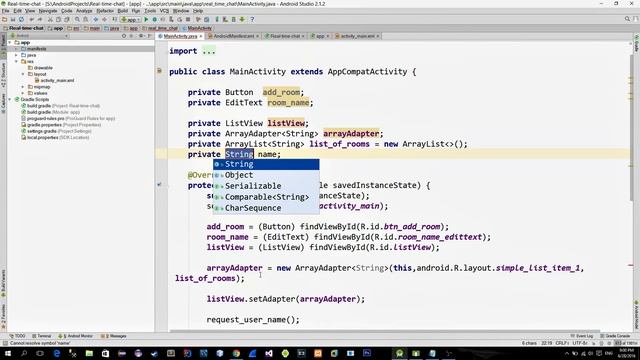This screenshot has width=640, height=360.
Task: Open Chrome from the Windows taskbar
Action: (236, 353)
